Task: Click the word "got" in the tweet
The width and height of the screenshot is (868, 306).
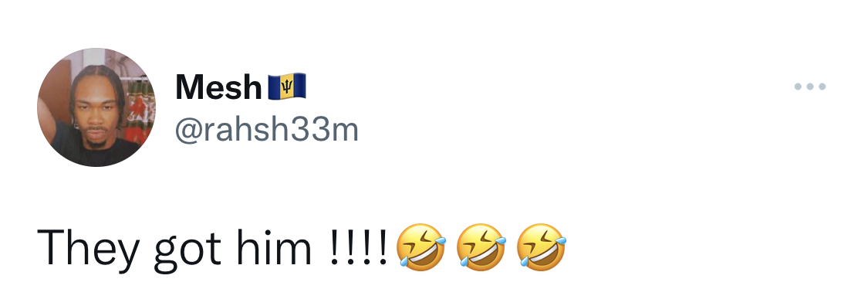Action: click(187, 250)
